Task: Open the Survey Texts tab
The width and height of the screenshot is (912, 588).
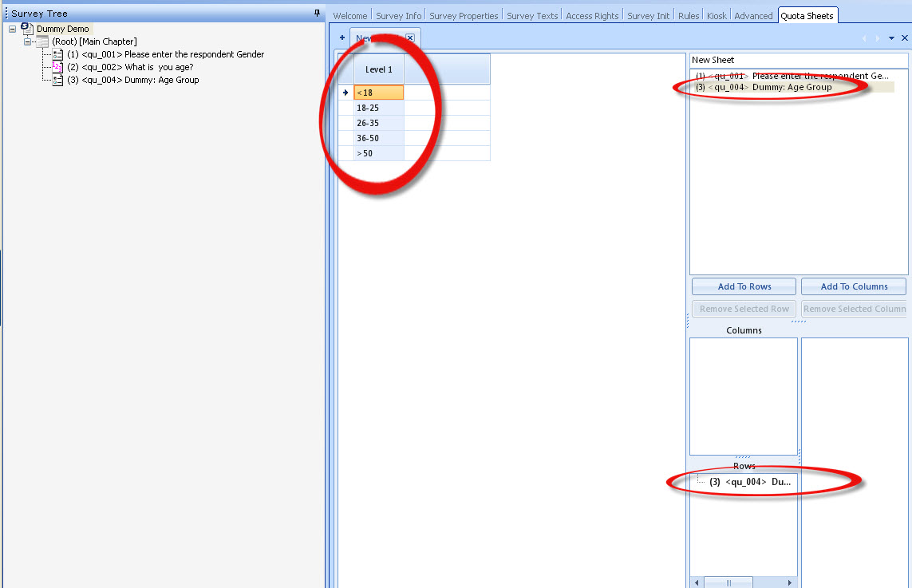Action: [532, 16]
